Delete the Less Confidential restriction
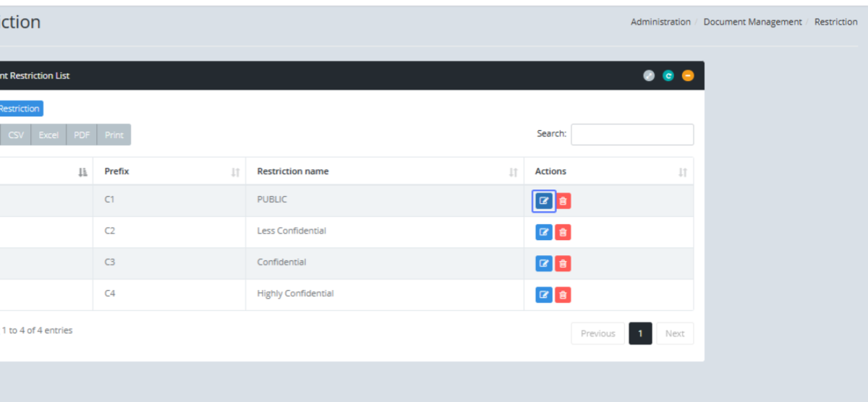Image resolution: width=868 pixels, height=402 pixels. (563, 232)
